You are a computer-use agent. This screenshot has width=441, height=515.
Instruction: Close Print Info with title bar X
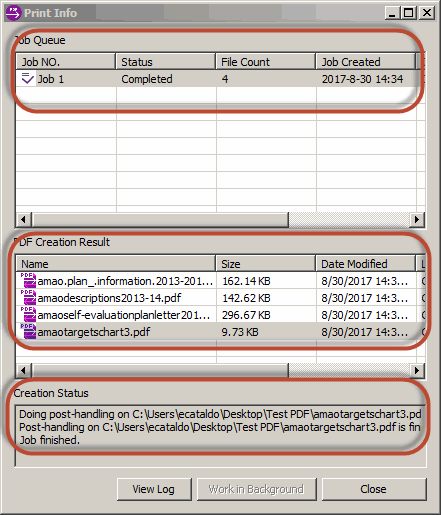click(426, 13)
